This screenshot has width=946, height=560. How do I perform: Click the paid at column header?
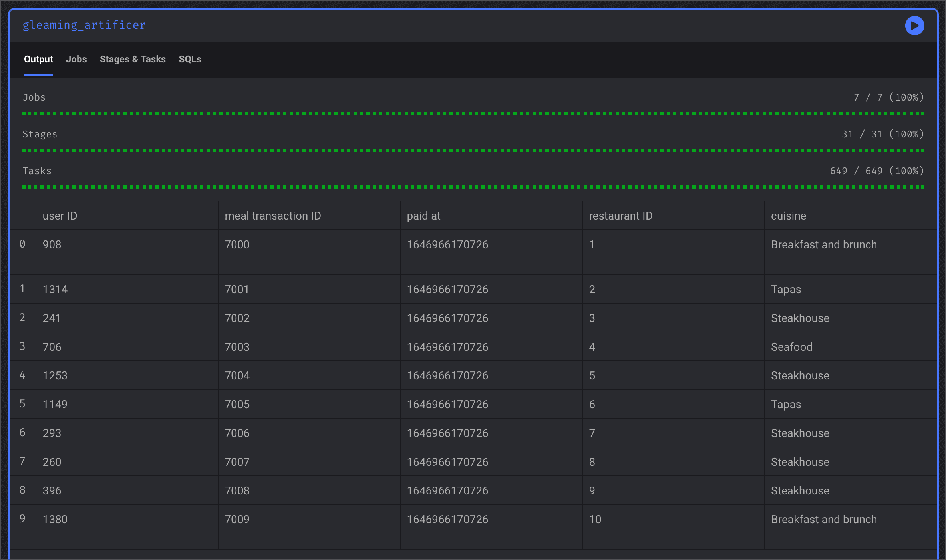point(423,216)
